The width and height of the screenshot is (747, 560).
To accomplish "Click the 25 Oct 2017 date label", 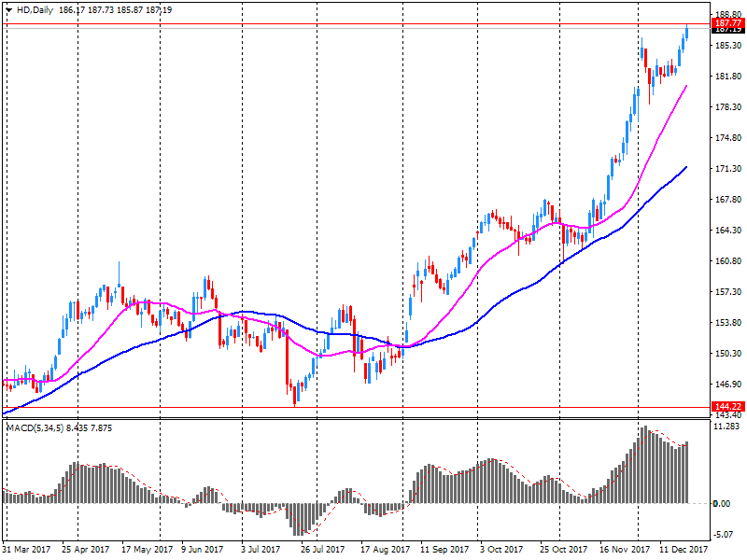I will (x=563, y=549).
